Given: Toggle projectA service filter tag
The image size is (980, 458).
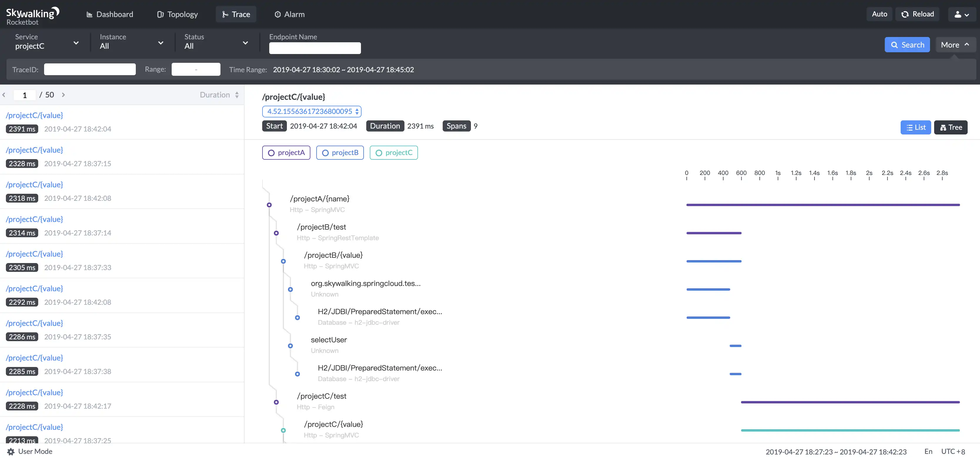Looking at the screenshot, I should click(x=286, y=152).
